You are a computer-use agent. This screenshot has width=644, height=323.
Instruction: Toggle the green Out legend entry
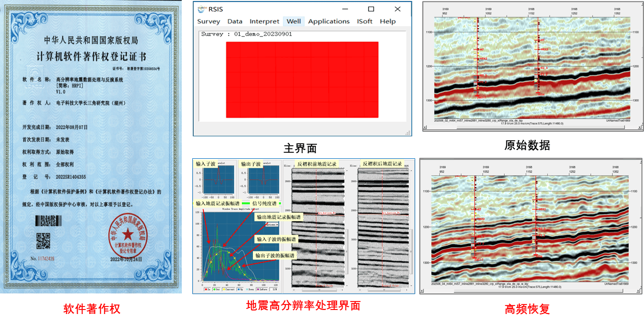[216, 289]
